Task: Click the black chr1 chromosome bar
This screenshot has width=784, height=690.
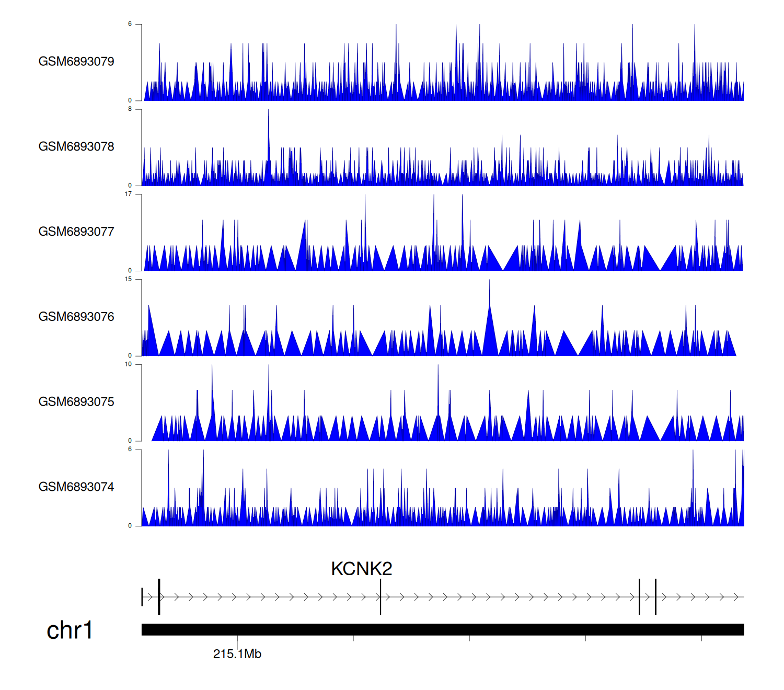Action: (442, 629)
